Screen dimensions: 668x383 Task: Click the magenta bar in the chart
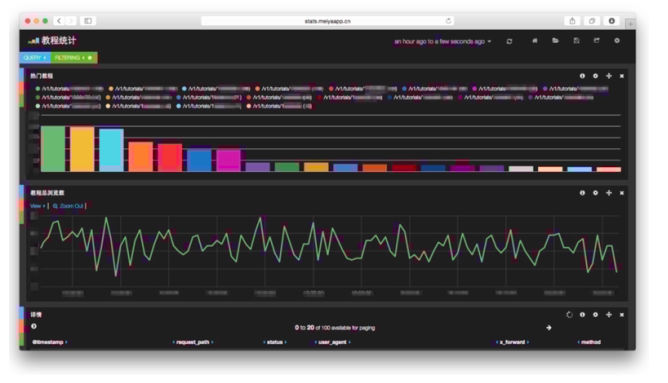point(228,161)
